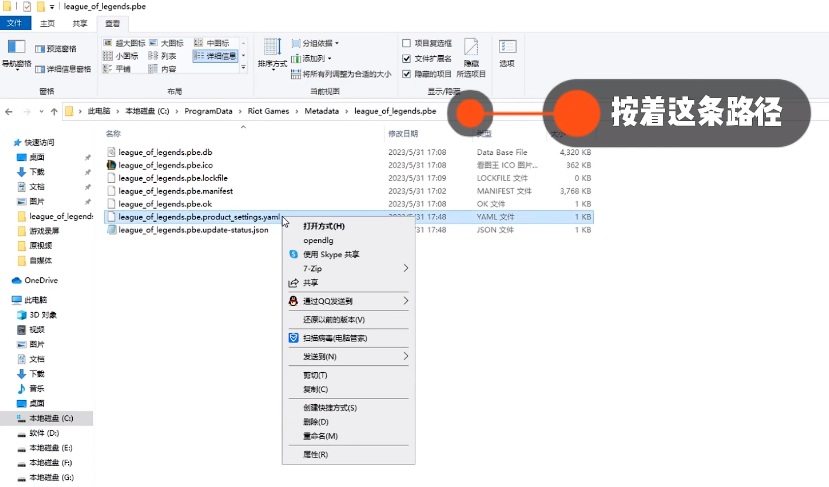The height and width of the screenshot is (487, 829).
Task: Select Local Disk (C:) in sidebar
Action: 45,418
